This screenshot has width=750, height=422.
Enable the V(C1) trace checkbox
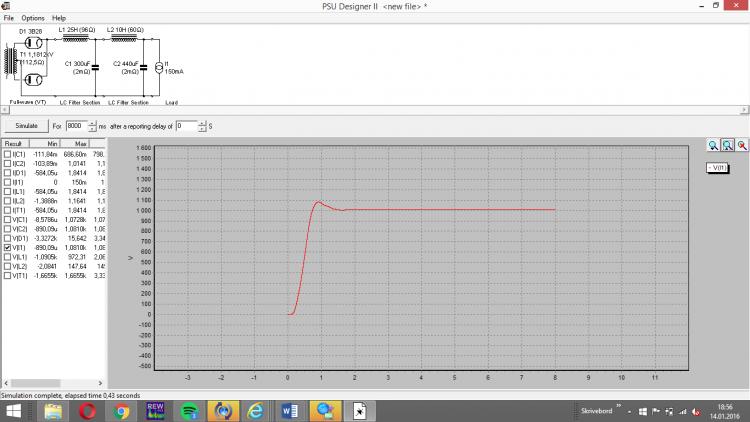pyautogui.click(x=7, y=220)
